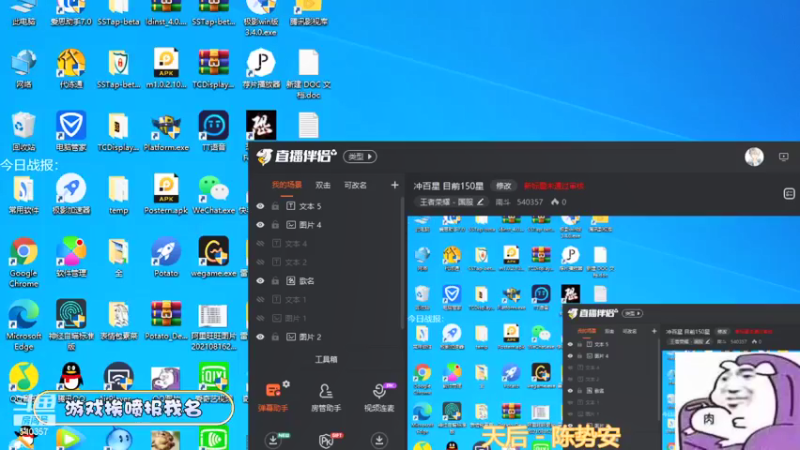Screen dimensions: 800x450
Task: Hide the 文本 5 layer
Action: (260, 206)
